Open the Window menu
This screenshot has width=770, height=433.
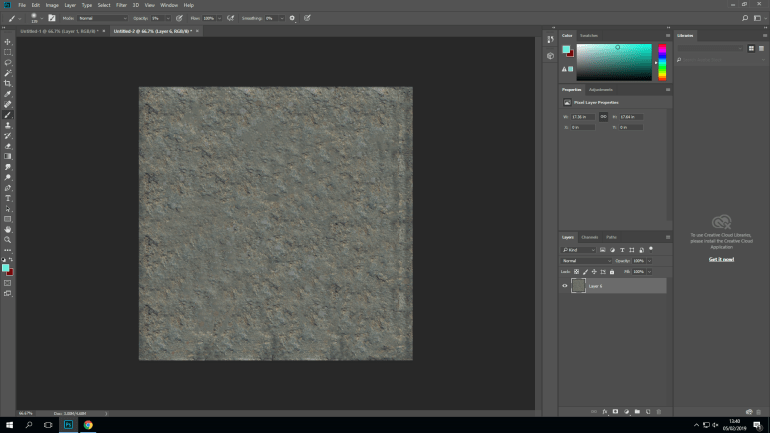(x=169, y=5)
